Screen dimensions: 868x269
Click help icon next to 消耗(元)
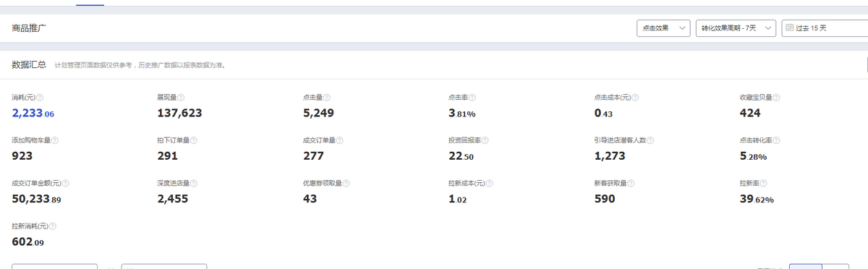click(x=40, y=98)
